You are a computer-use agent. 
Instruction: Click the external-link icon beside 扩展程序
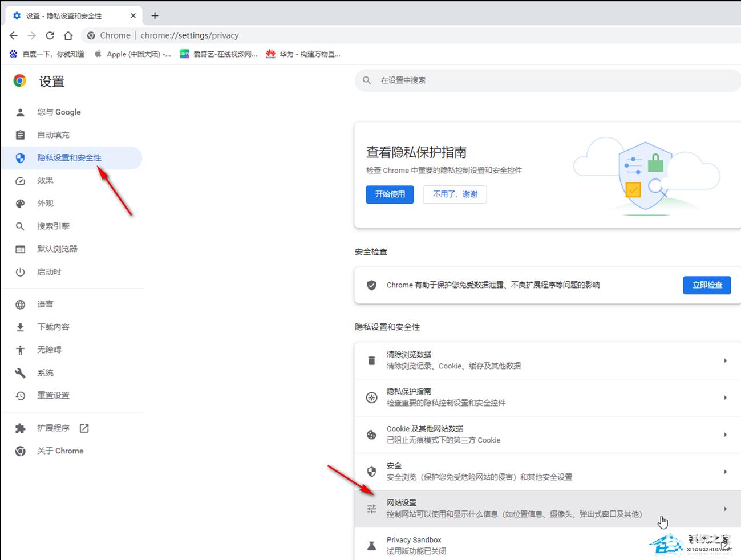point(84,428)
